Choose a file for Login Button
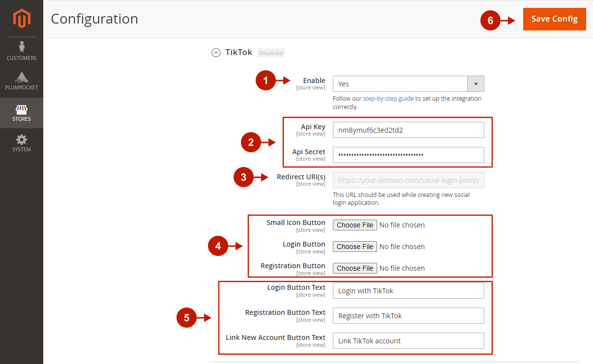The height and width of the screenshot is (364, 593). (355, 247)
